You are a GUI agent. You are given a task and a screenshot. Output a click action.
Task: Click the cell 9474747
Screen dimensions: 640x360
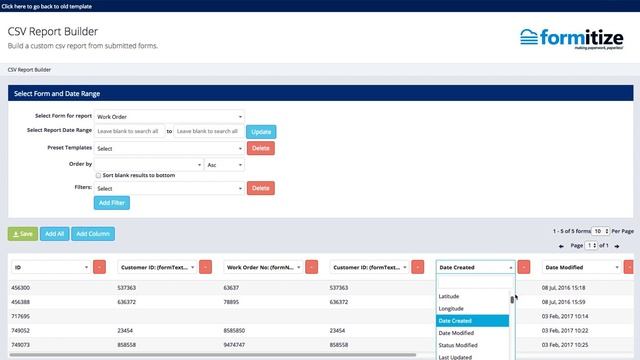click(x=234, y=345)
